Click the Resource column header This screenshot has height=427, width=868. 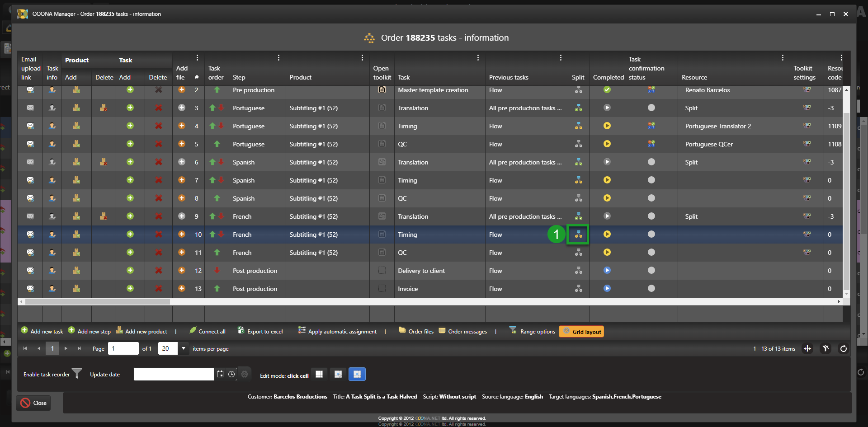tap(694, 77)
